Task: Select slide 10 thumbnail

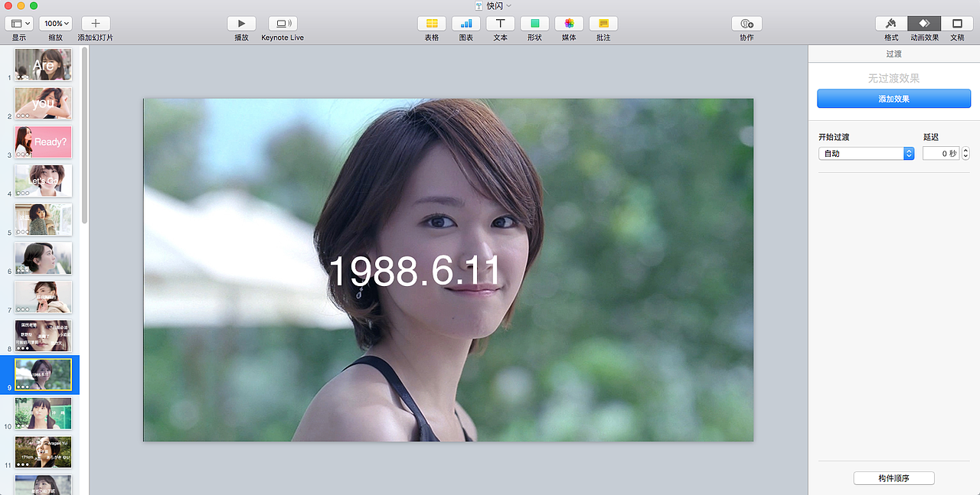Action: (44, 414)
